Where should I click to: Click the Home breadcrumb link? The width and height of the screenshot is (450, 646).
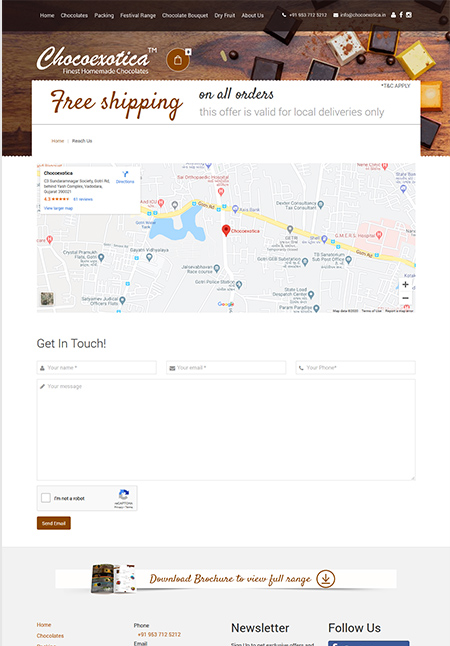(x=58, y=141)
